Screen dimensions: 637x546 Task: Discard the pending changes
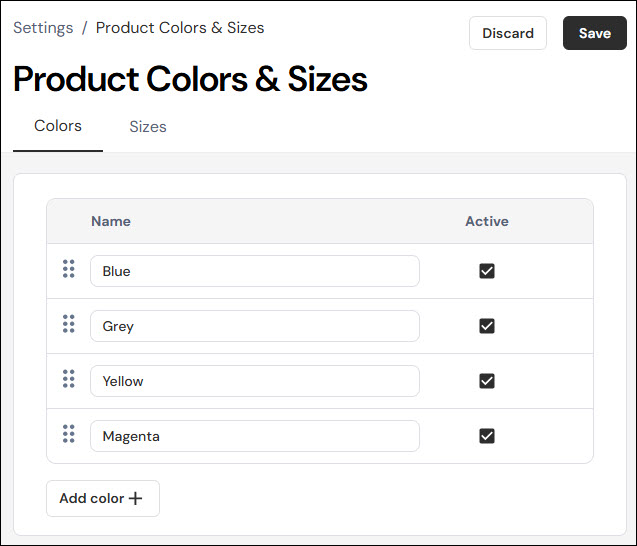pyautogui.click(x=508, y=33)
